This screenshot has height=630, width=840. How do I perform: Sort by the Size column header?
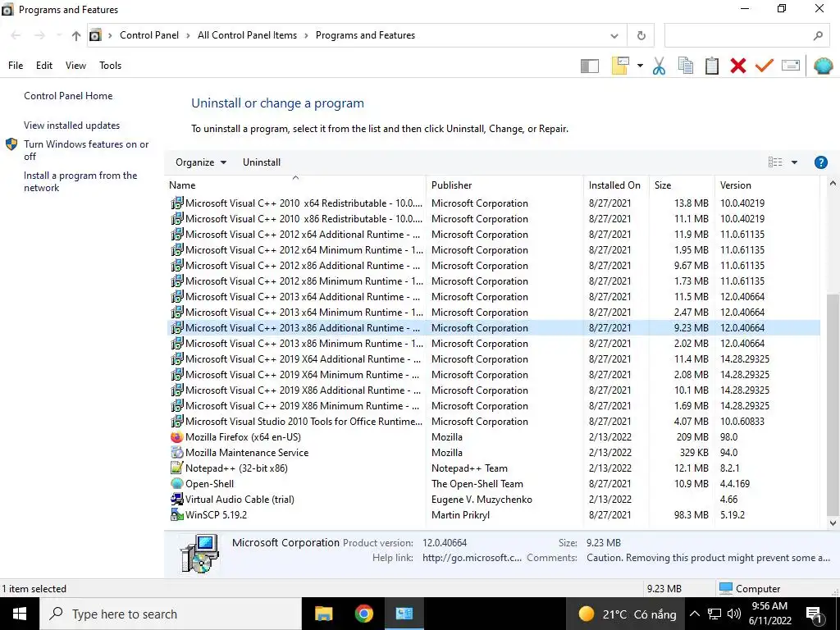(x=663, y=185)
